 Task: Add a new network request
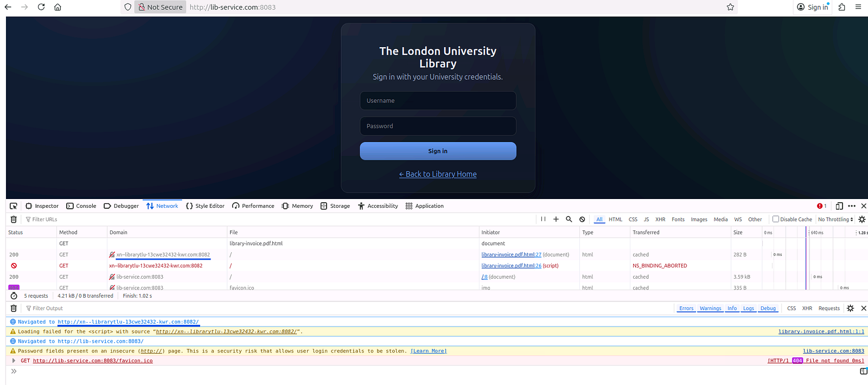pyautogui.click(x=556, y=219)
